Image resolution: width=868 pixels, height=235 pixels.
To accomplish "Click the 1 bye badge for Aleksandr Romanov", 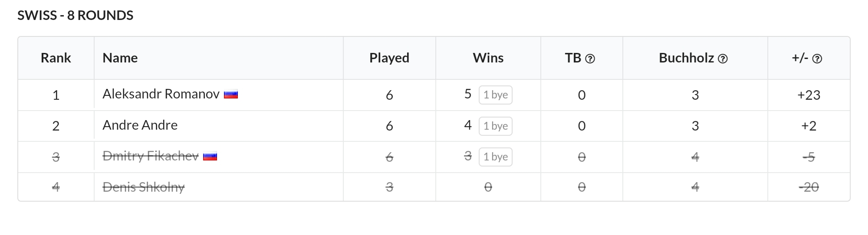I will [496, 95].
